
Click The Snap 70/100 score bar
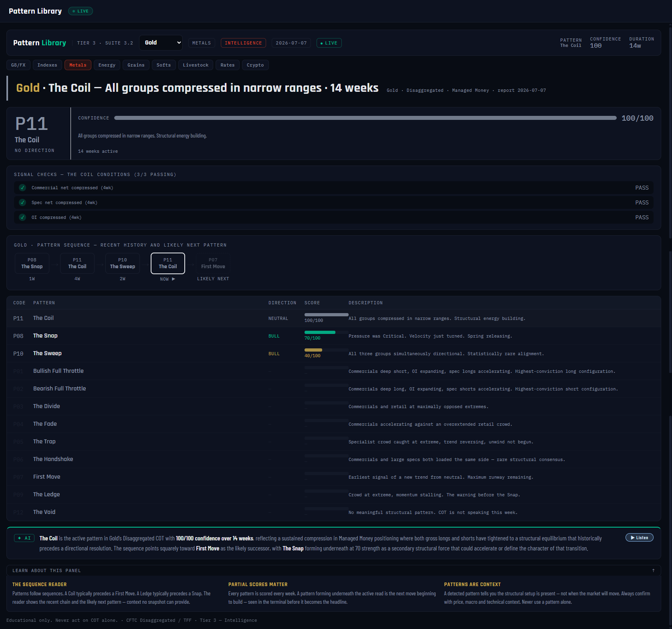327,332
